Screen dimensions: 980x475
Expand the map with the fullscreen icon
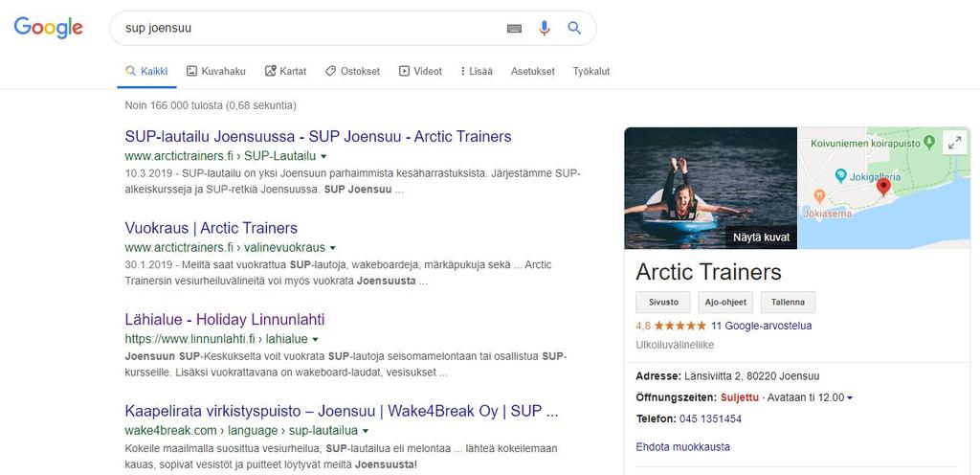pyautogui.click(x=954, y=143)
